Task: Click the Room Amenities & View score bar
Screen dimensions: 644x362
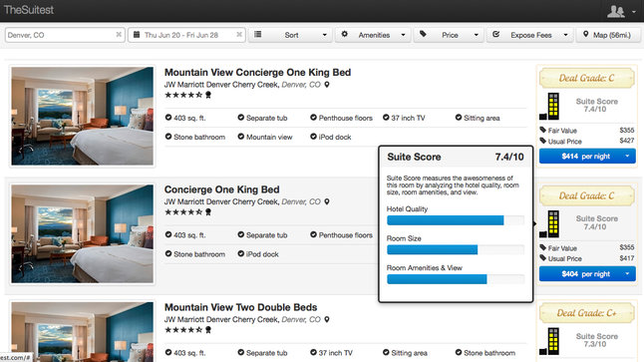Action: (456, 279)
